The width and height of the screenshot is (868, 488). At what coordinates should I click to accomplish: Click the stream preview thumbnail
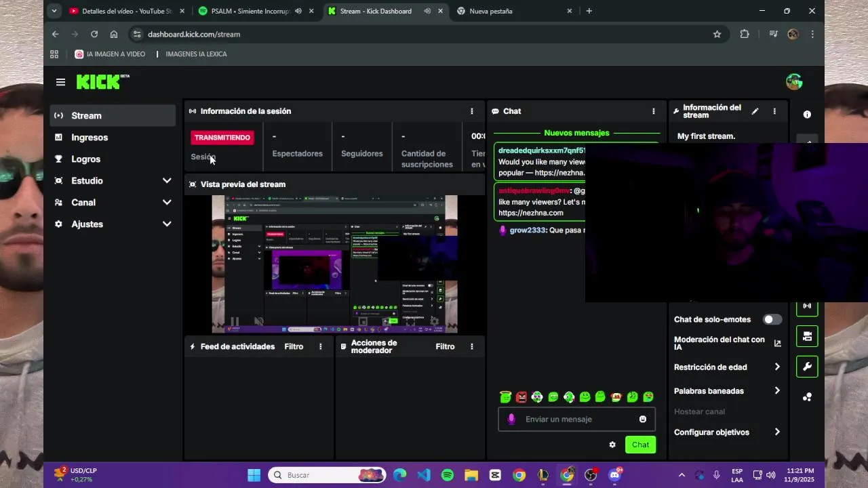pos(335,264)
